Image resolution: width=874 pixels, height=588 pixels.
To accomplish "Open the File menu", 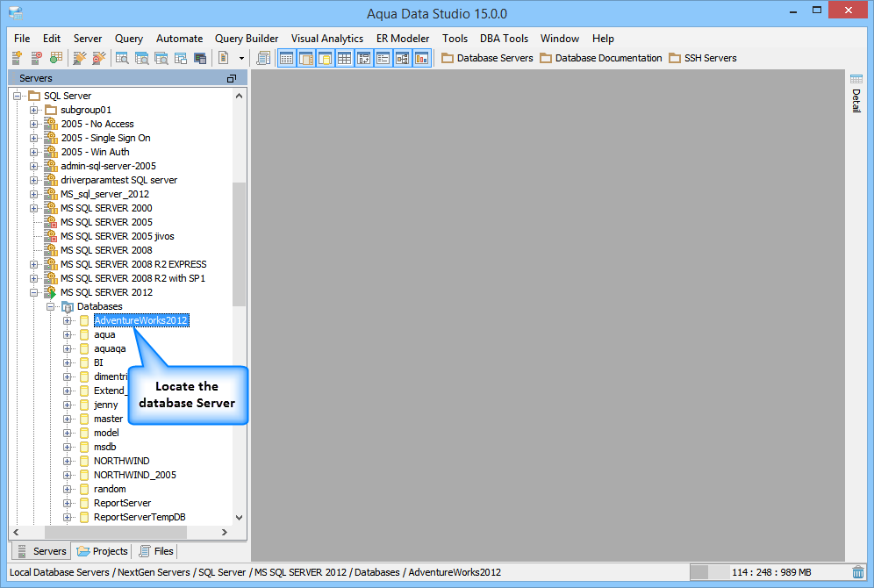I will point(22,39).
